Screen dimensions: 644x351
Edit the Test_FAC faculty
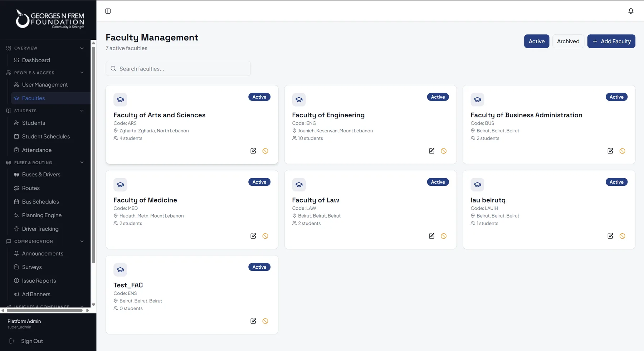(253, 321)
